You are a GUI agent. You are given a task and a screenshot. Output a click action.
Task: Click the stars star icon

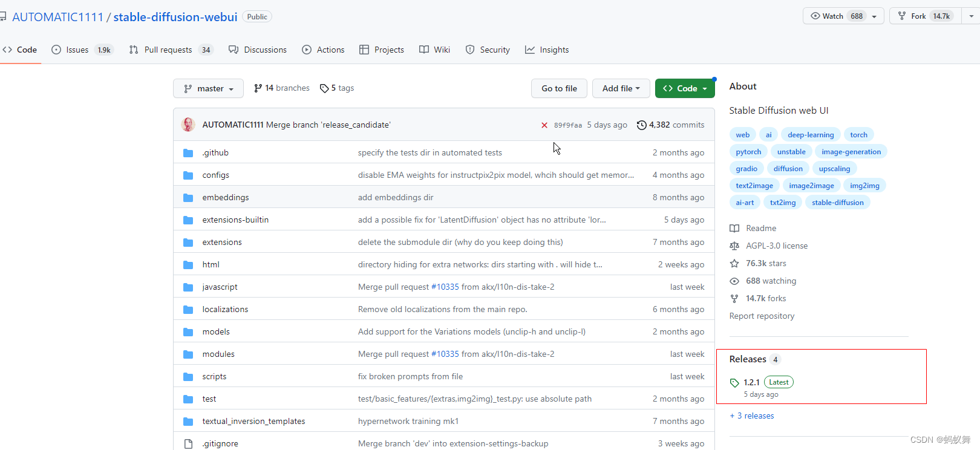coord(734,264)
